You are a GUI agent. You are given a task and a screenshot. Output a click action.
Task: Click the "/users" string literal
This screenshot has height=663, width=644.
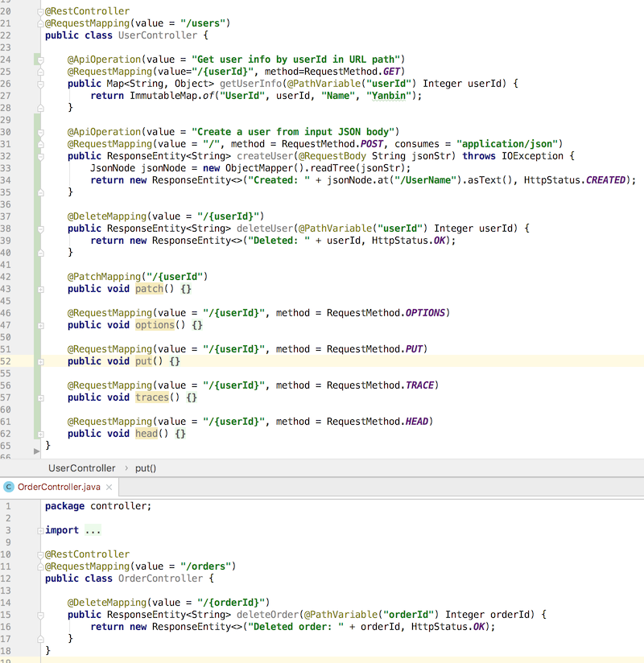pos(203,23)
